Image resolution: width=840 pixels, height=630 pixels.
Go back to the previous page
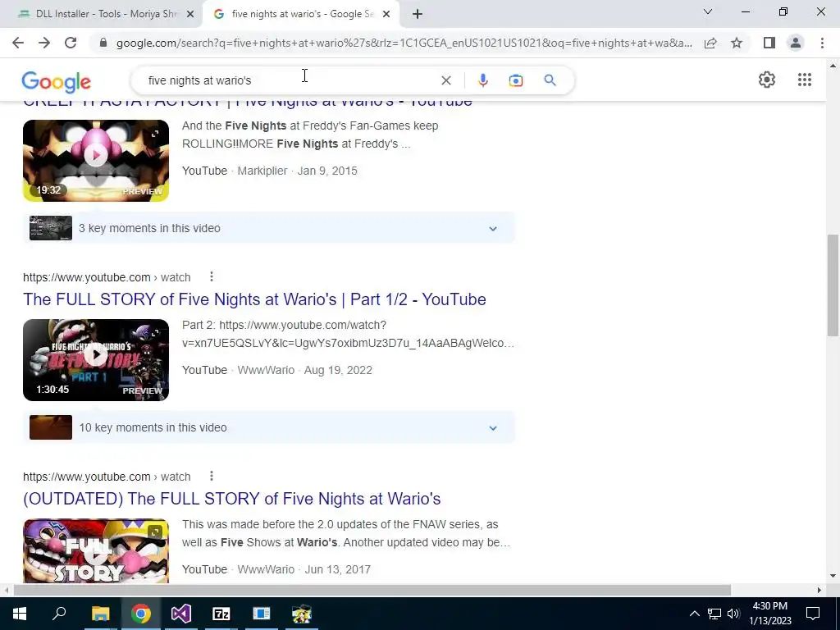pos(18,43)
